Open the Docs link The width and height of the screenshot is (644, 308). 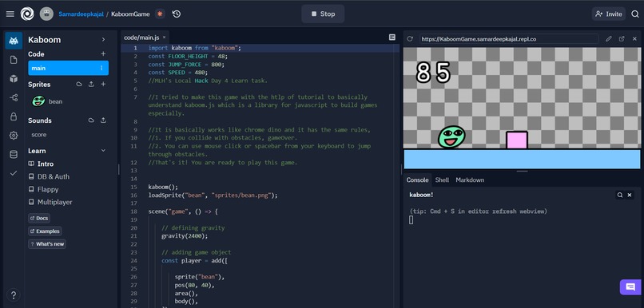click(x=39, y=218)
